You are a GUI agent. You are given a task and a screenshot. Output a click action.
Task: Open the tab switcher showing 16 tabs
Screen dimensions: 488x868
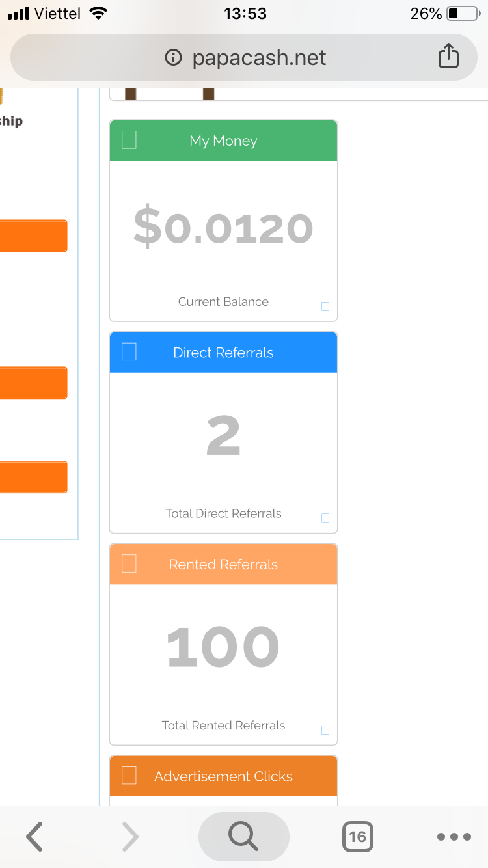357,837
